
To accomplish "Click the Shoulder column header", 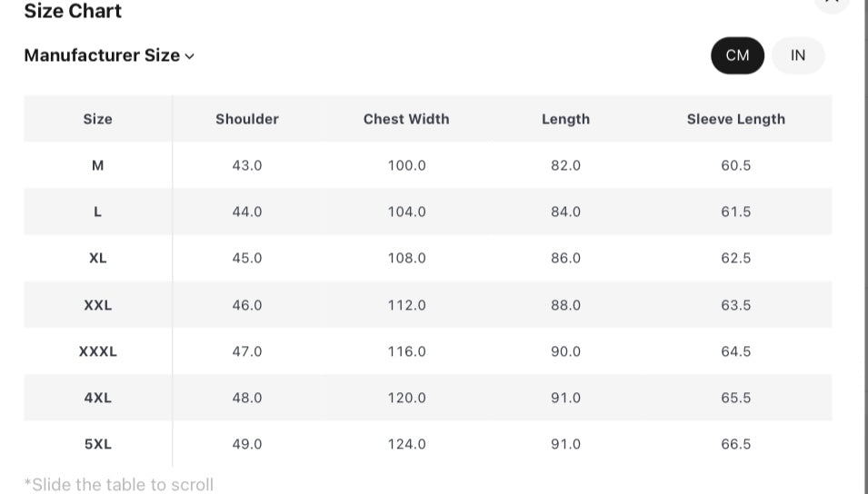I will coord(247,119).
